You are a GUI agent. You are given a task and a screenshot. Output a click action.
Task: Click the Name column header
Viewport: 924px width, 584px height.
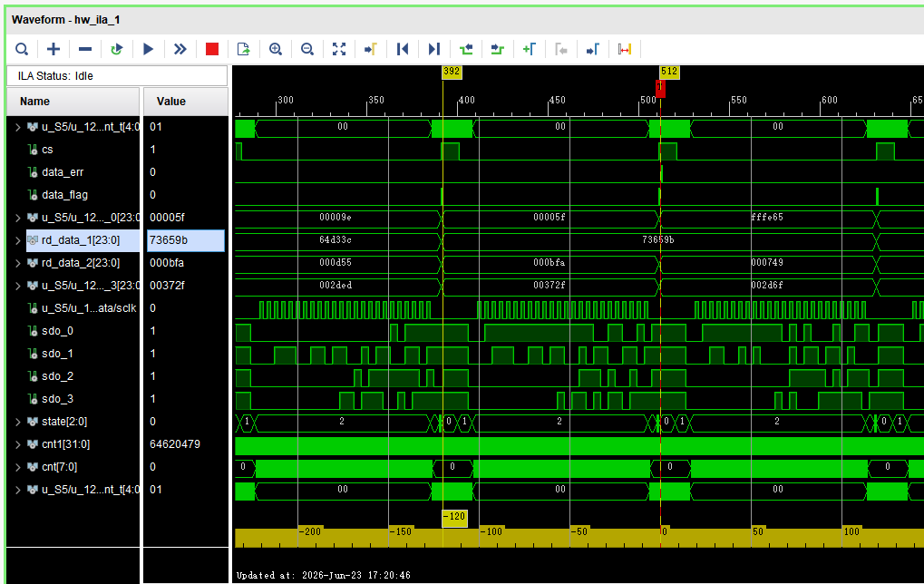coord(73,102)
